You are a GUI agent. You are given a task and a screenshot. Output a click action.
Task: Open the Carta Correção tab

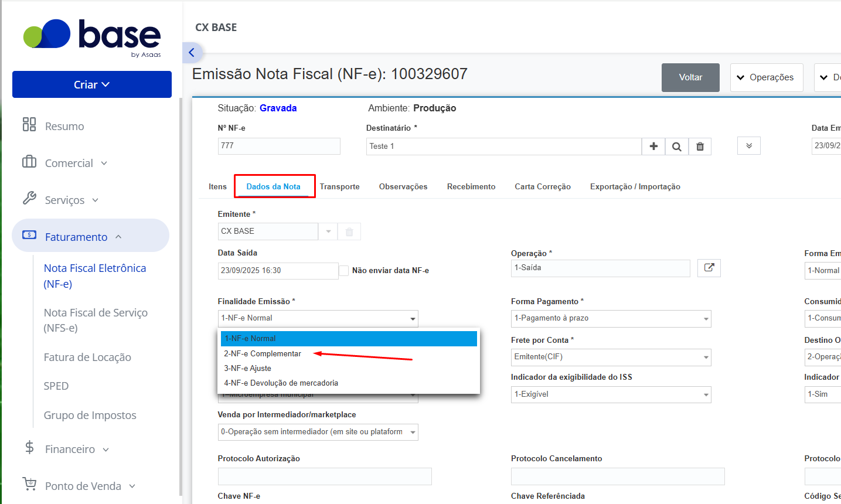pos(543,187)
